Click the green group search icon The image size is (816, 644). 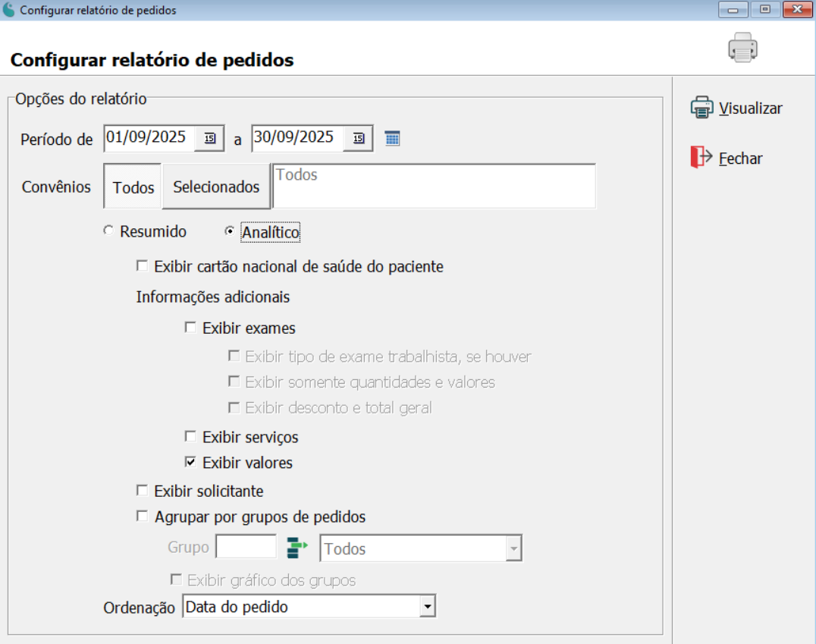(x=297, y=548)
